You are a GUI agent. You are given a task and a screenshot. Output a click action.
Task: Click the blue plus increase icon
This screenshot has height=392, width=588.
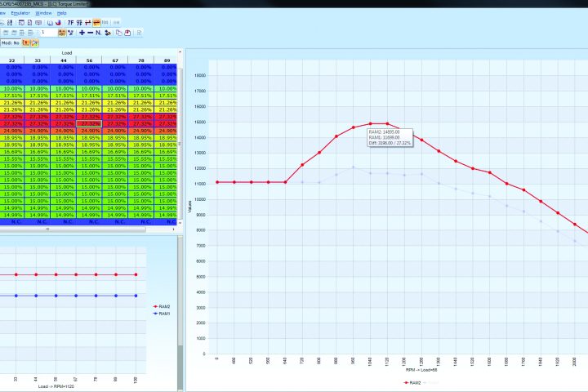coord(82,33)
